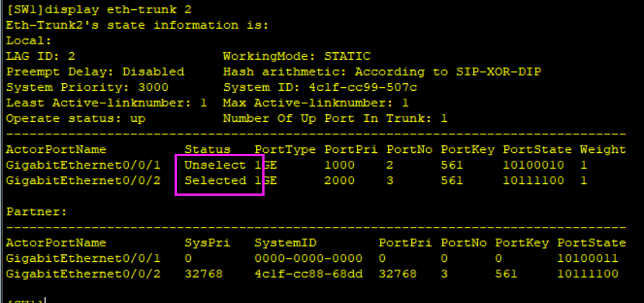Click the Hash arithmetic SIP-XOR-DIP text
This screenshot has width=644, height=303.
pyautogui.click(x=382, y=72)
